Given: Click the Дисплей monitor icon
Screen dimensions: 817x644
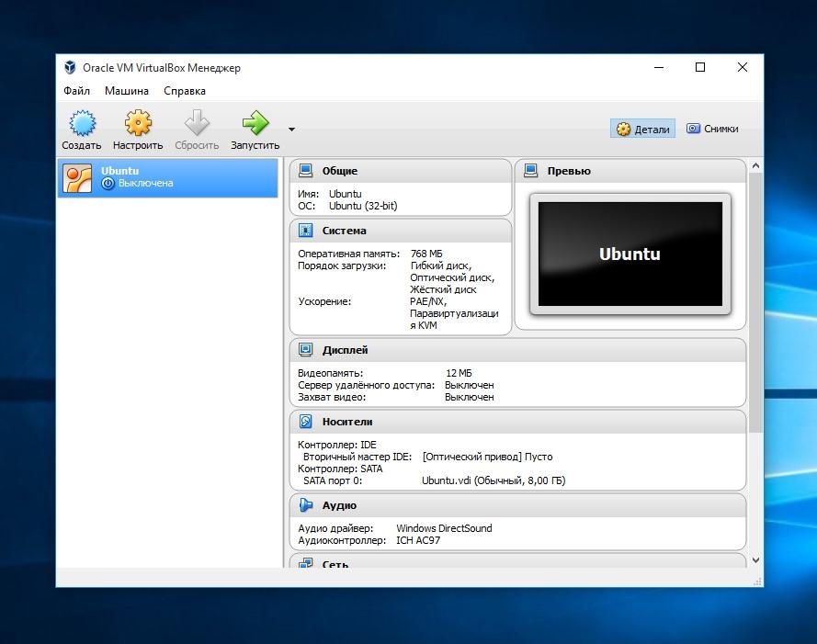Looking at the screenshot, I should (x=305, y=350).
